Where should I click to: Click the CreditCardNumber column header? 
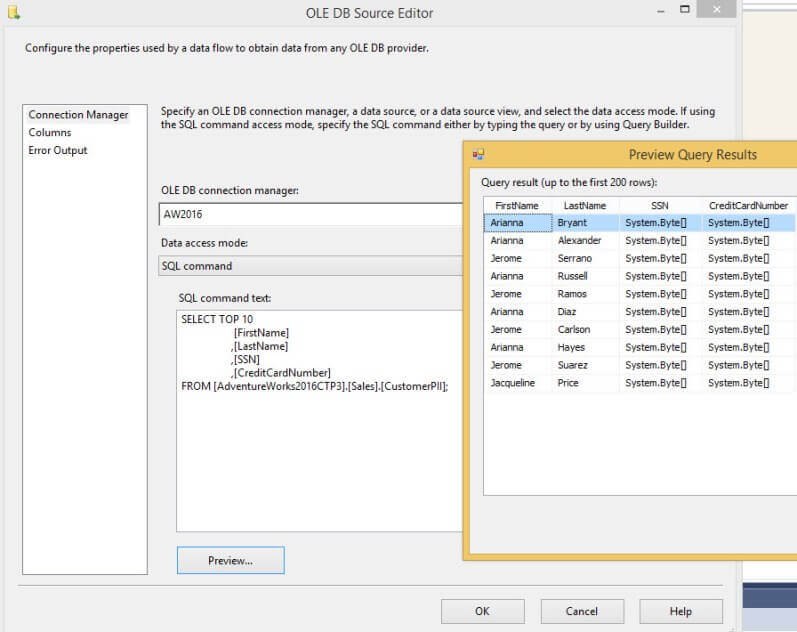coord(748,205)
